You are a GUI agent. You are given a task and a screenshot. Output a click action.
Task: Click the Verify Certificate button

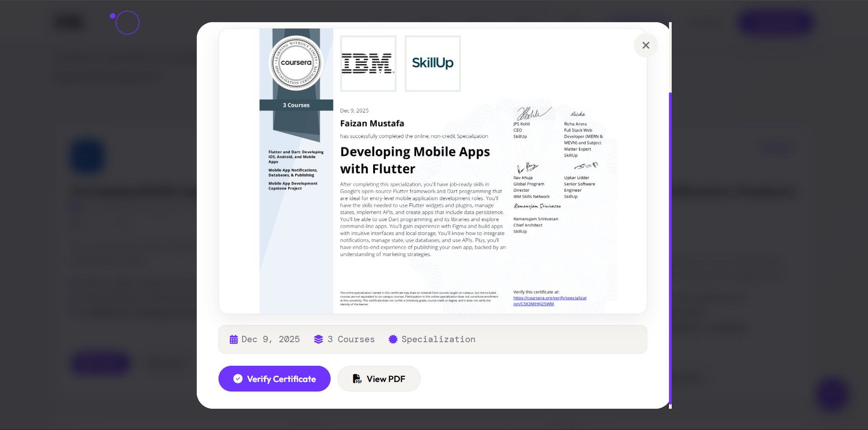click(x=274, y=379)
